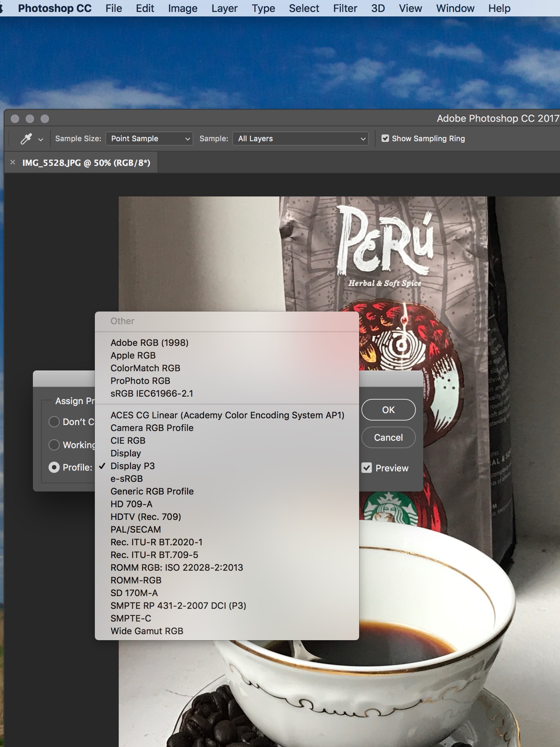This screenshot has width=560, height=747.
Task: Select sRGB IEC61966-2.1 profile
Action: click(x=152, y=393)
